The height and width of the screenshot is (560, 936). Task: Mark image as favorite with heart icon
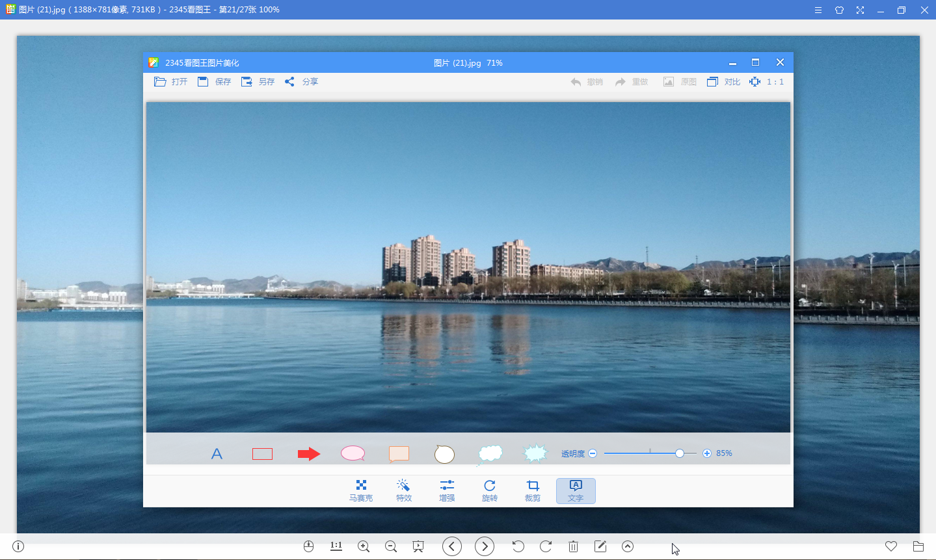891,546
